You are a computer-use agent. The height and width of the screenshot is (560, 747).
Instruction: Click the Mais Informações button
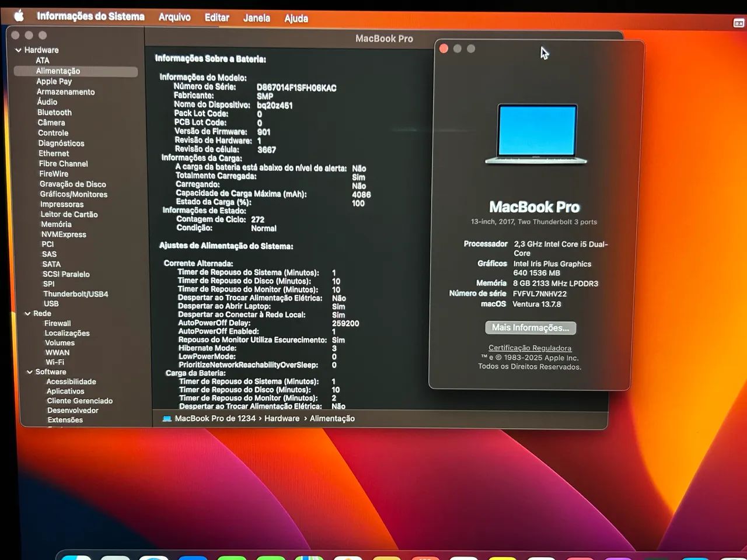pos(530,328)
